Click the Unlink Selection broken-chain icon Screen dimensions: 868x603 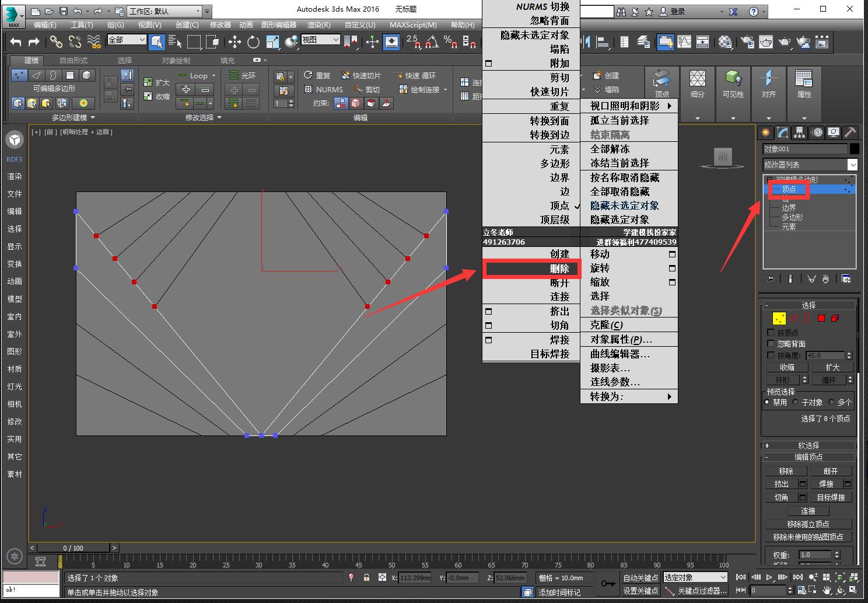pyautogui.click(x=75, y=41)
